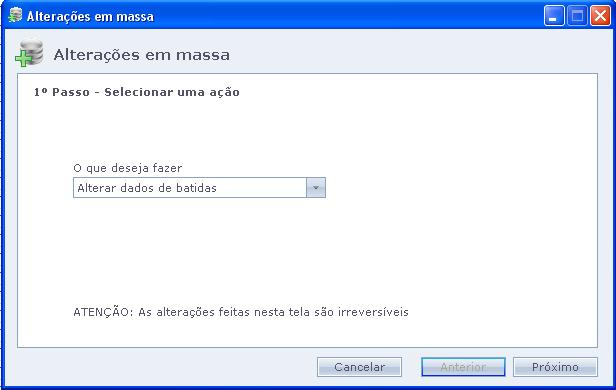Screen dimensions: 616x390
Task: Click the 'Alterações em massa' title bar text
Action: pyautogui.click(x=90, y=16)
